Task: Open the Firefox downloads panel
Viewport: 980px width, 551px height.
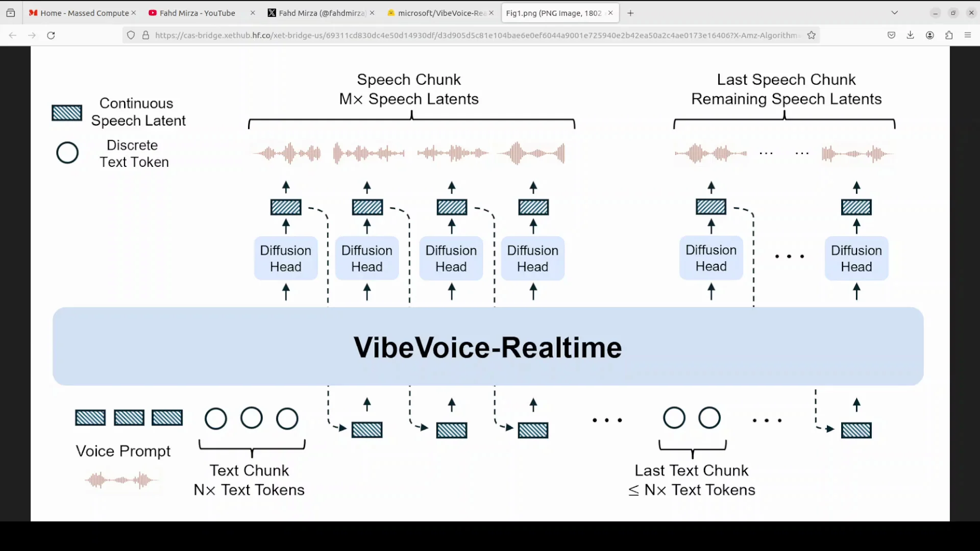Action: tap(910, 35)
